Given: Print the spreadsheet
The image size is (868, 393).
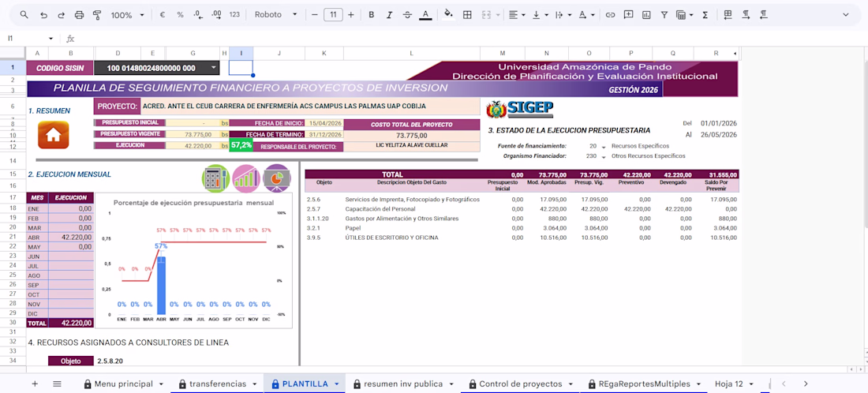Looking at the screenshot, I should pos(79,15).
